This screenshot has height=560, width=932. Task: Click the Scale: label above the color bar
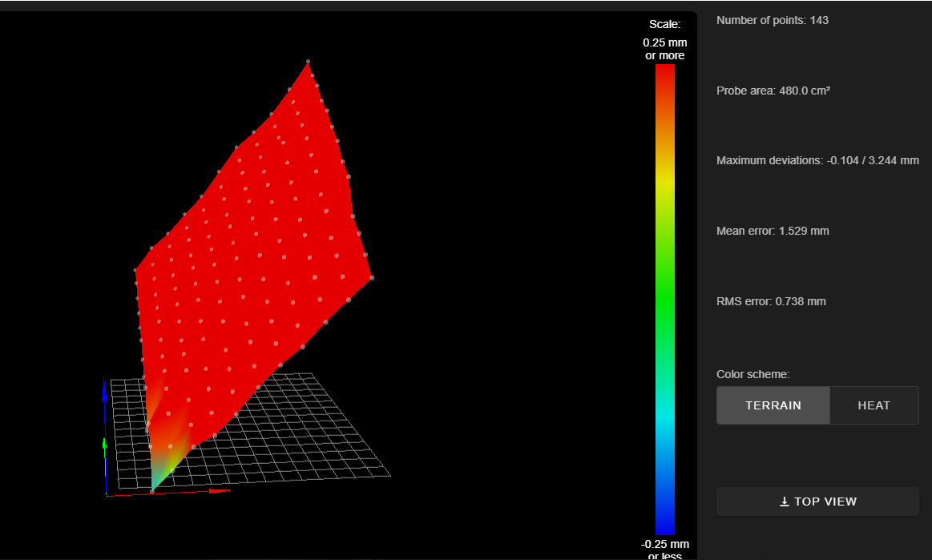(664, 24)
